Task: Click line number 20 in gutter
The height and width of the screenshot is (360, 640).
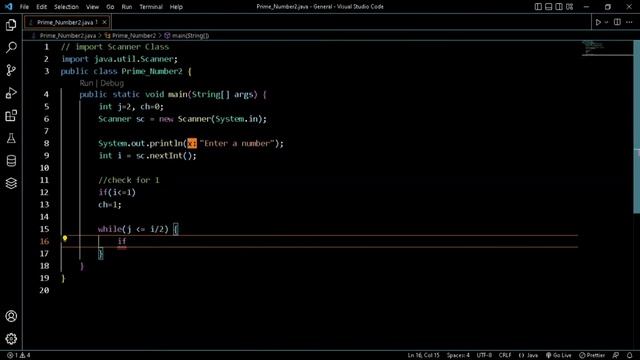Action: click(x=44, y=290)
